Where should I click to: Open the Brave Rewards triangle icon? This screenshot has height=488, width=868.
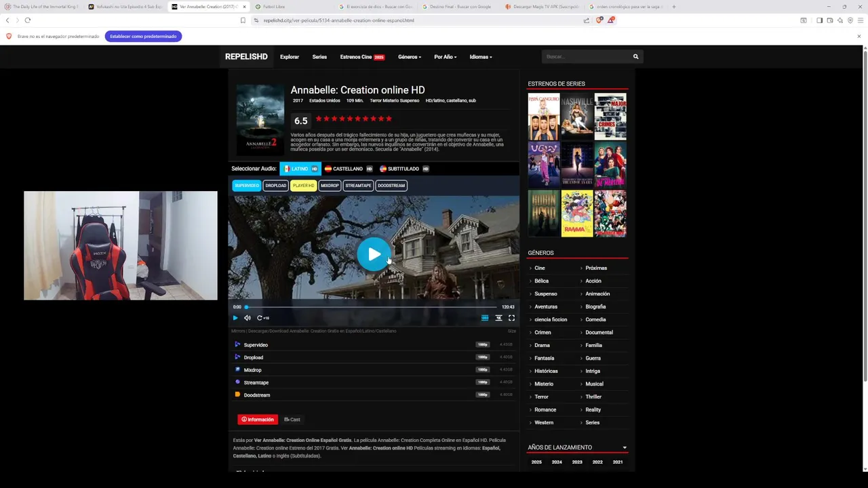click(610, 20)
